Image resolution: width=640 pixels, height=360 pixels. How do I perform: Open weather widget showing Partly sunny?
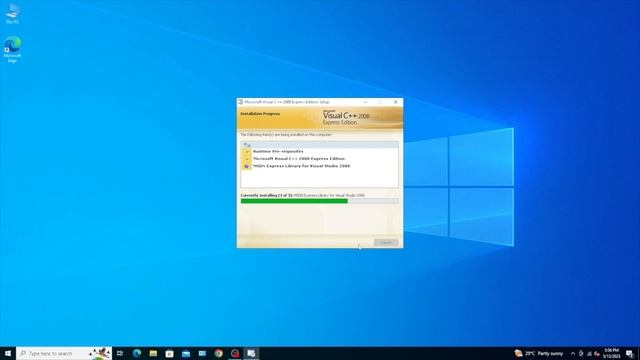(539, 353)
